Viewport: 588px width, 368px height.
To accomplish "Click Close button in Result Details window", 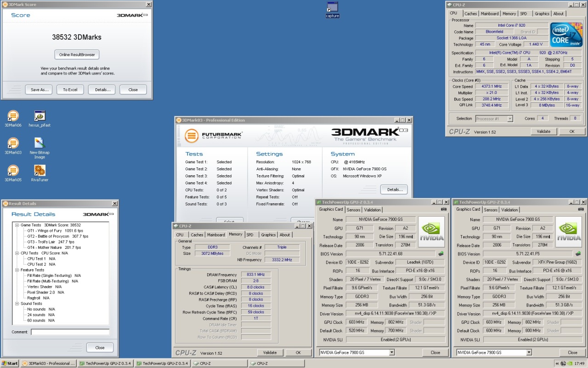I will click(100, 347).
